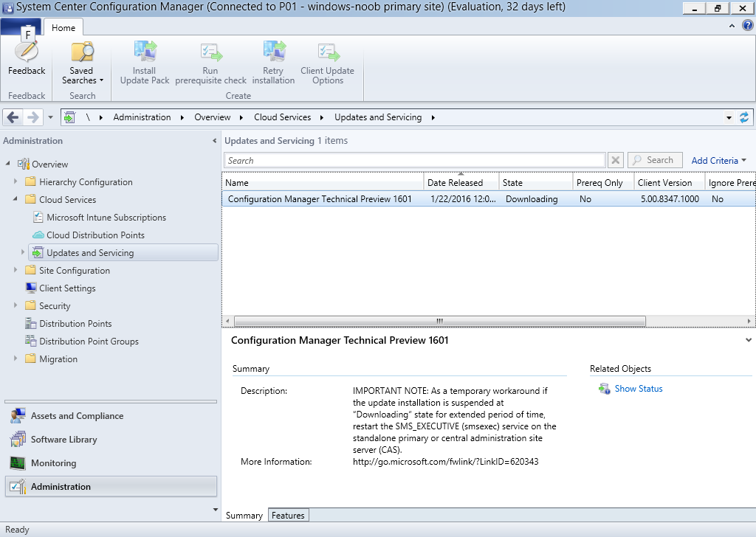Click in the Search input field

[415, 160]
